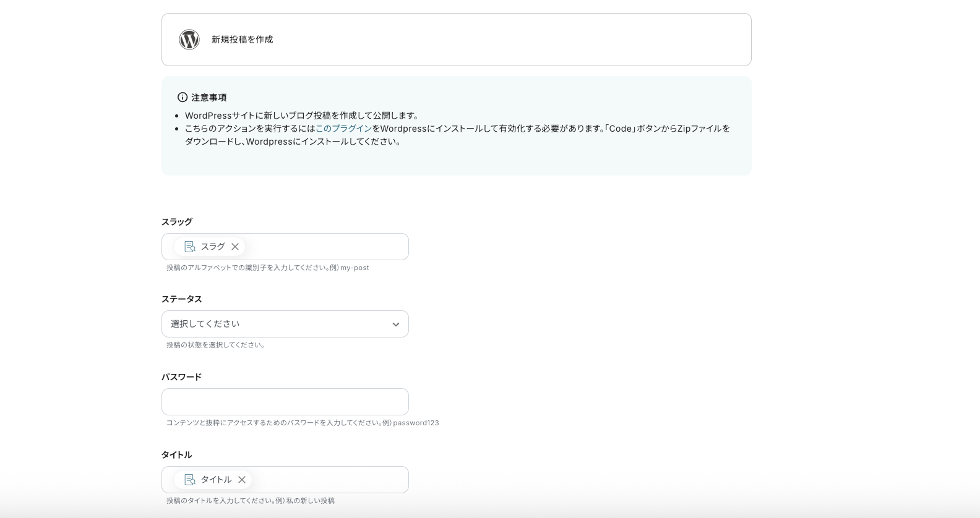Click the password123 example hint text
Screen dimensions: 980x518
415,423
